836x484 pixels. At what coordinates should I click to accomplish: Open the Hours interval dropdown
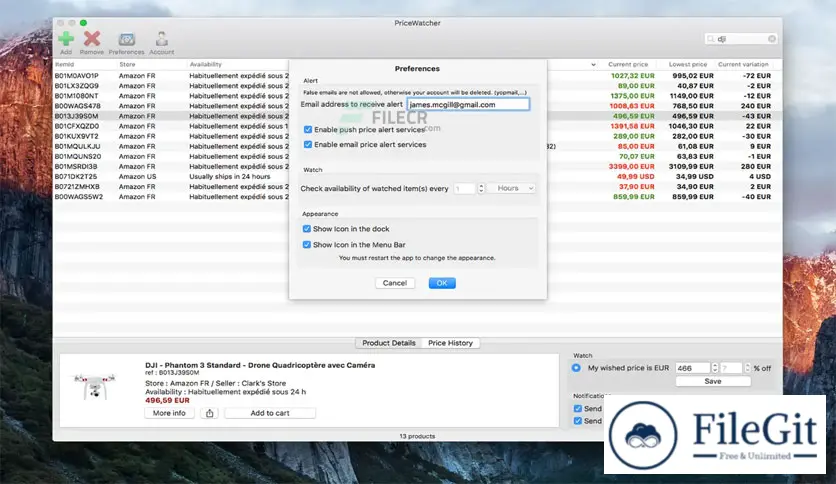pos(512,188)
